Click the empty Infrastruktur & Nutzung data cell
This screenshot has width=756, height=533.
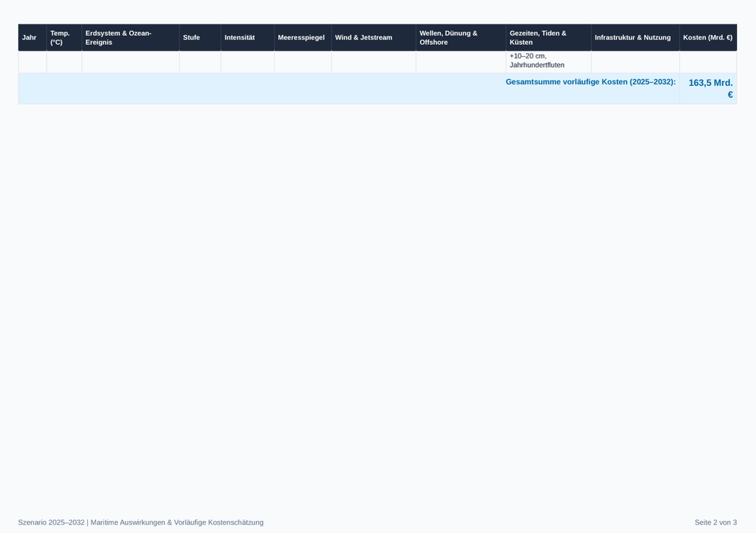[635, 62]
